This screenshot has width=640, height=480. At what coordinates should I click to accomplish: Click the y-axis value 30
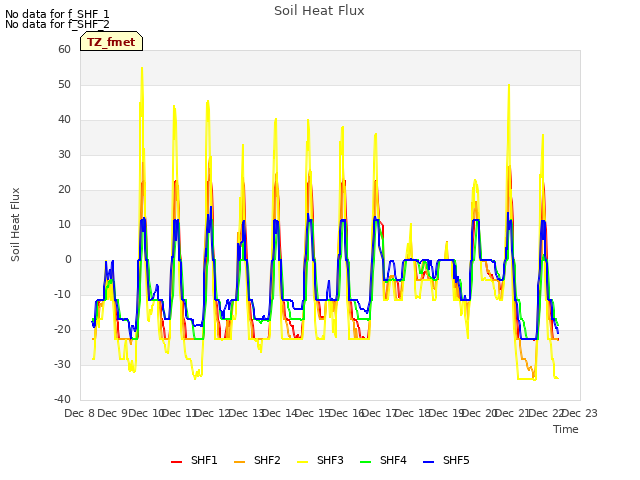[64, 154]
